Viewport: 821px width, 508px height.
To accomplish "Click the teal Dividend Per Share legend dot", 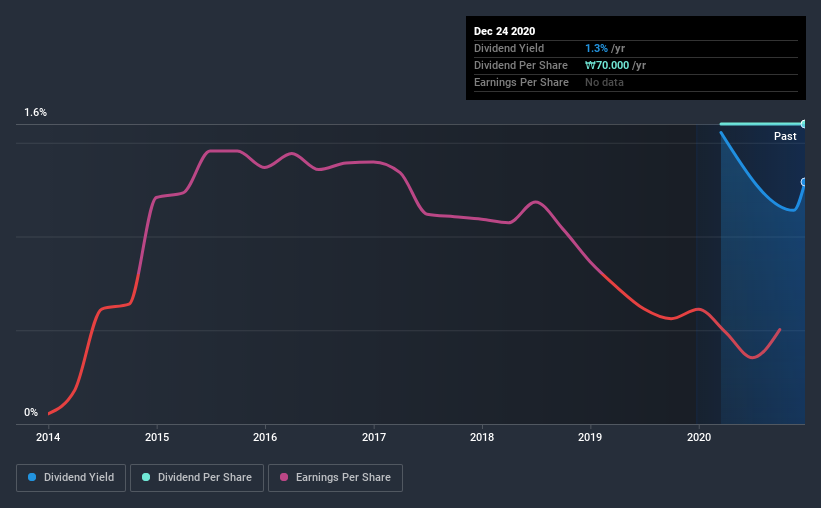I will 146,477.
